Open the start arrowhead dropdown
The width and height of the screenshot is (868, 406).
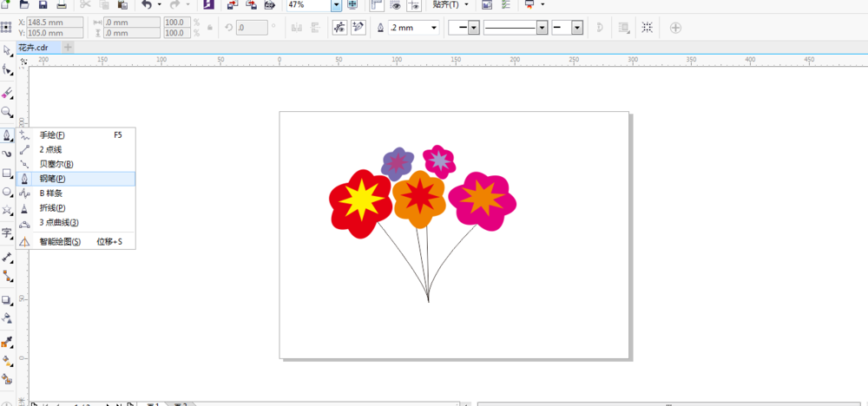[473, 28]
